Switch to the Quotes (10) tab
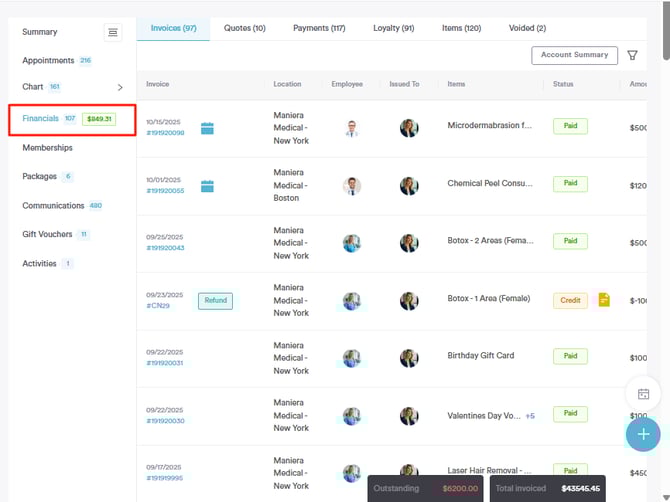This screenshot has height=502, width=670. pos(245,28)
